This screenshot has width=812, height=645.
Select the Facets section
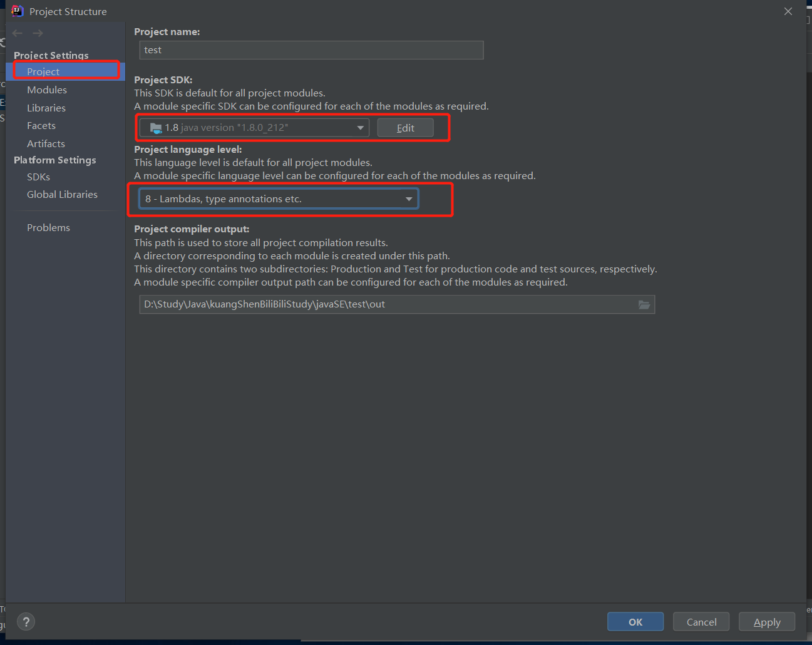tap(41, 125)
